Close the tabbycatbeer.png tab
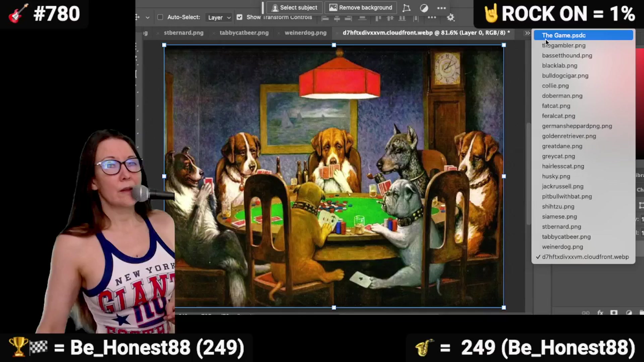 coord(214,33)
